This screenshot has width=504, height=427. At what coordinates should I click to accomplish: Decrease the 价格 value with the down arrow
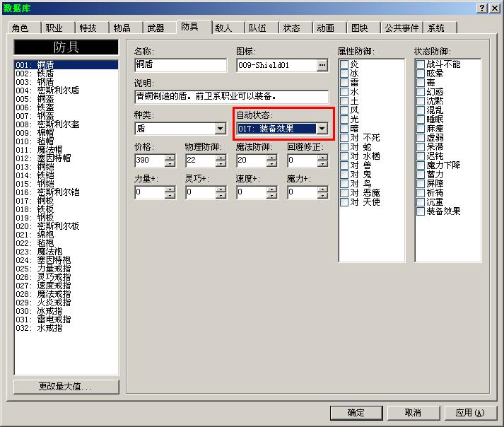(x=170, y=163)
